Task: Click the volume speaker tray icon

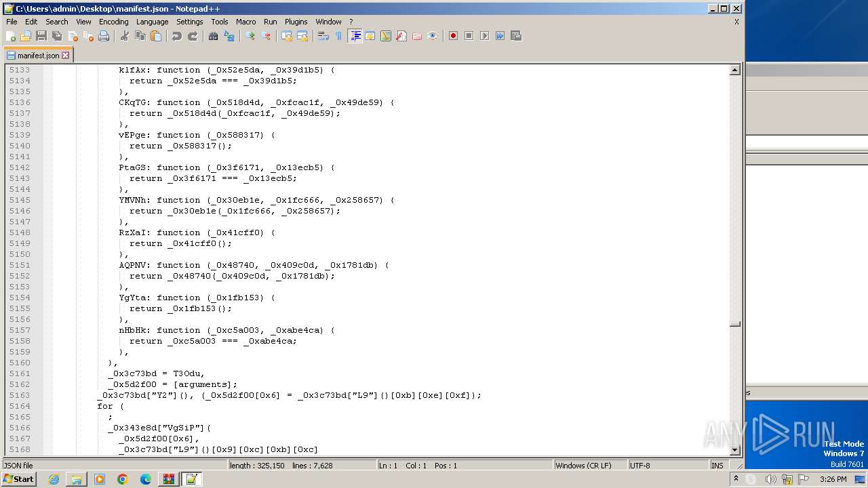Action: (770, 479)
